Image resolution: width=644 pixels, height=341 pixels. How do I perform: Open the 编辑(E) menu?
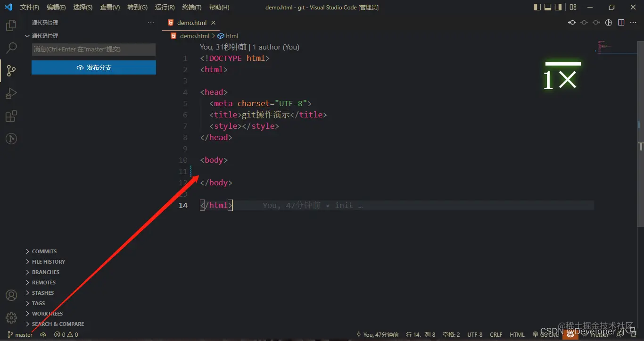pos(56,8)
